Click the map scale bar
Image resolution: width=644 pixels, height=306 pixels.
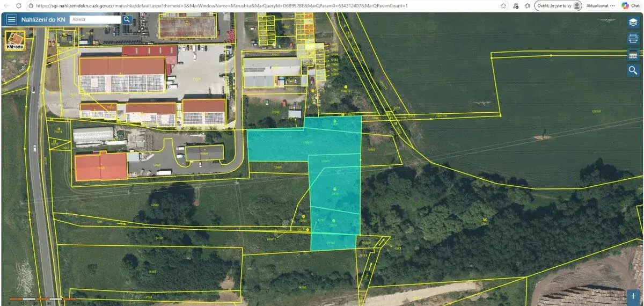coord(42,300)
